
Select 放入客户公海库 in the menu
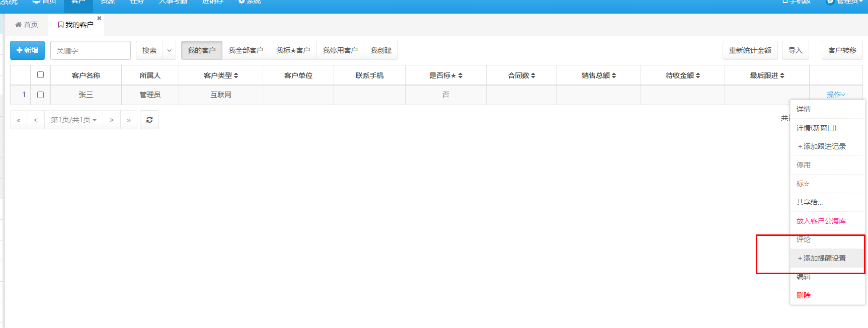[828, 221]
